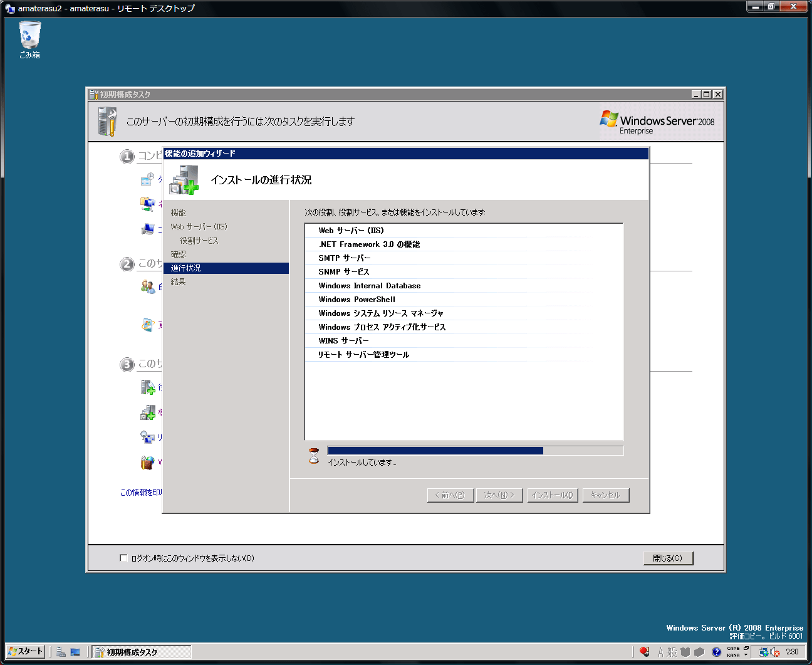The height and width of the screenshot is (665, 812).
Task: Click the installation progress bar
Action: point(475,451)
